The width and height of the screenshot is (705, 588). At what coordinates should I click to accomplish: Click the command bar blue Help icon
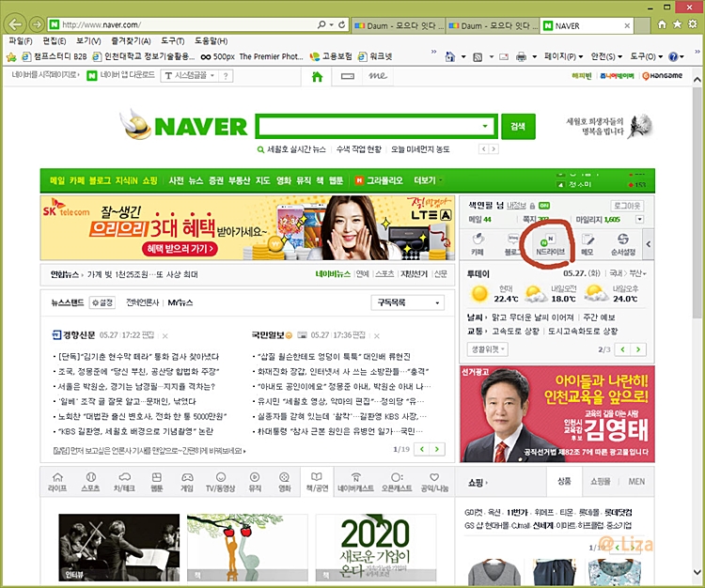tap(673, 56)
